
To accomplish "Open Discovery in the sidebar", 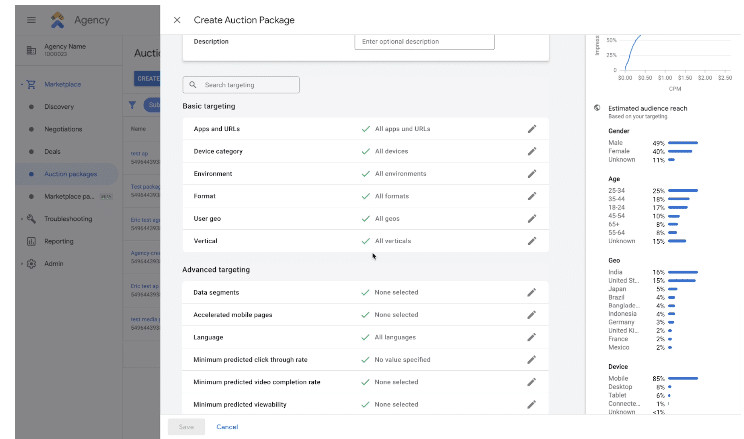I will (58, 107).
